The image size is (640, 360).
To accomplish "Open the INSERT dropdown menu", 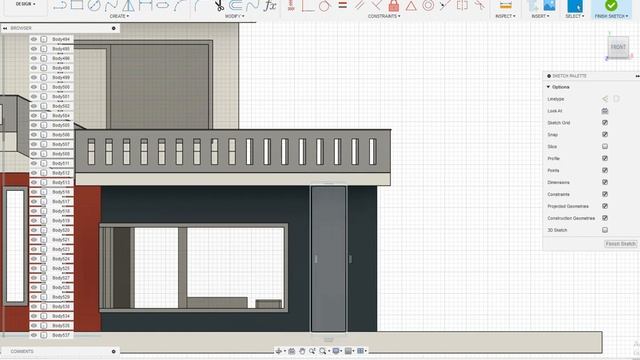I will (x=540, y=16).
